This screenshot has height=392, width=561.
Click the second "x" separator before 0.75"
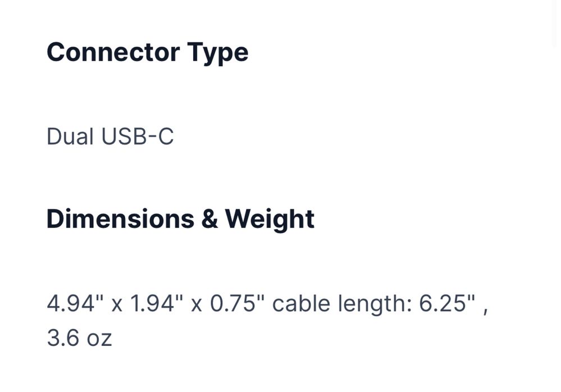pos(197,306)
